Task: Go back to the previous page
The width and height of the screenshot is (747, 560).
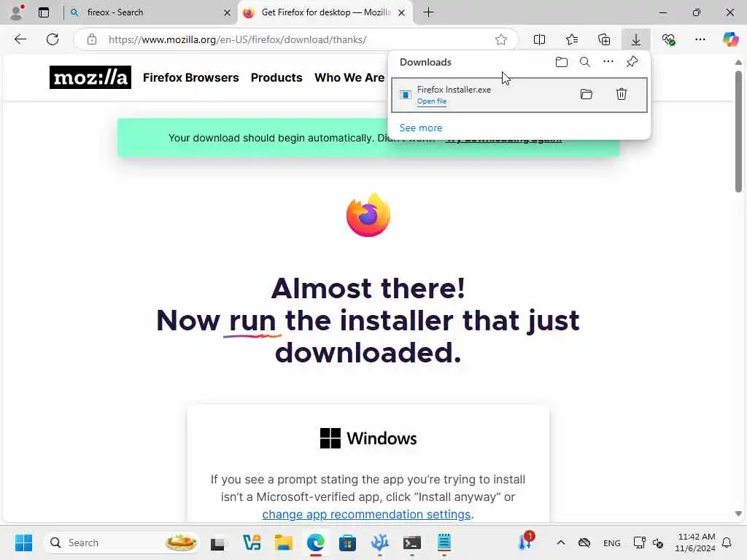Action: click(20, 39)
